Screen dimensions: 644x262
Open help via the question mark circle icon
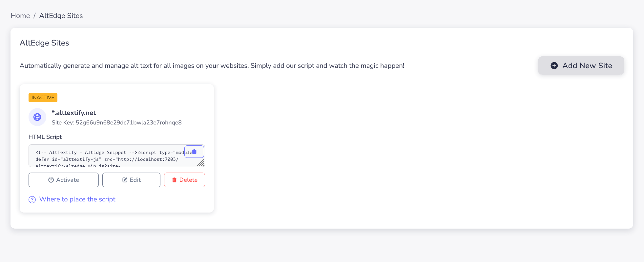point(32,199)
